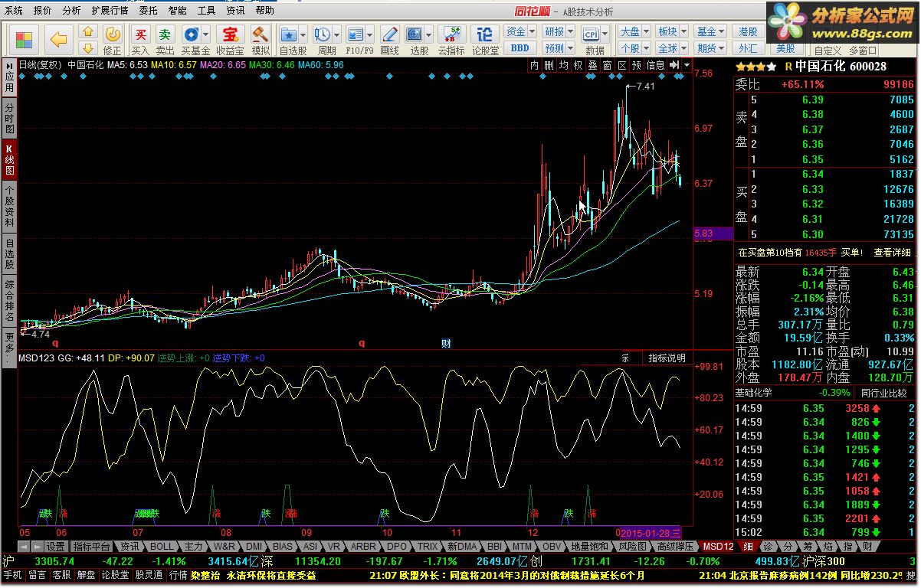This screenshot has width=921, height=588.
Task: Expand the chart options dropdown arrow after 信息
Action: (687, 65)
